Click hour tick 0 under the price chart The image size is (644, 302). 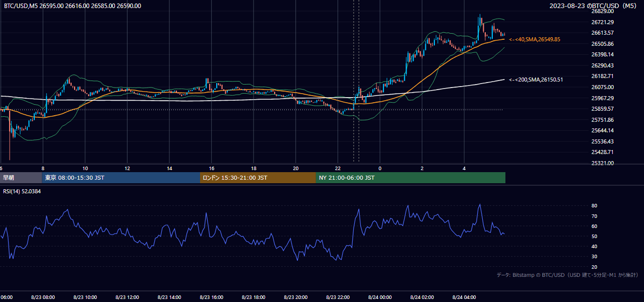(x=380, y=169)
